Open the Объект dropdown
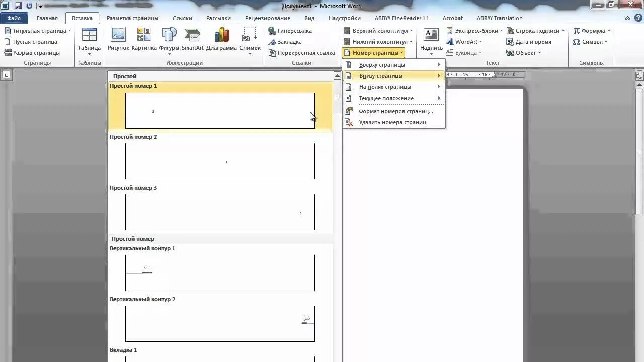 pos(524,53)
